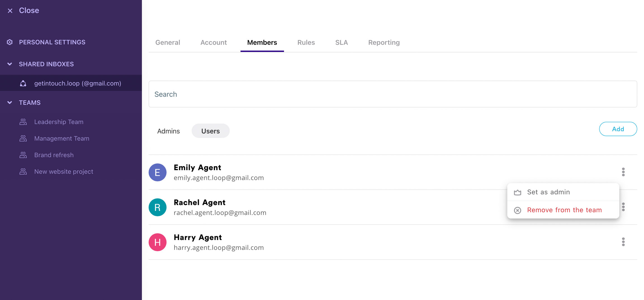Open the Rules tab
The width and height of the screenshot is (644, 300).
(306, 42)
